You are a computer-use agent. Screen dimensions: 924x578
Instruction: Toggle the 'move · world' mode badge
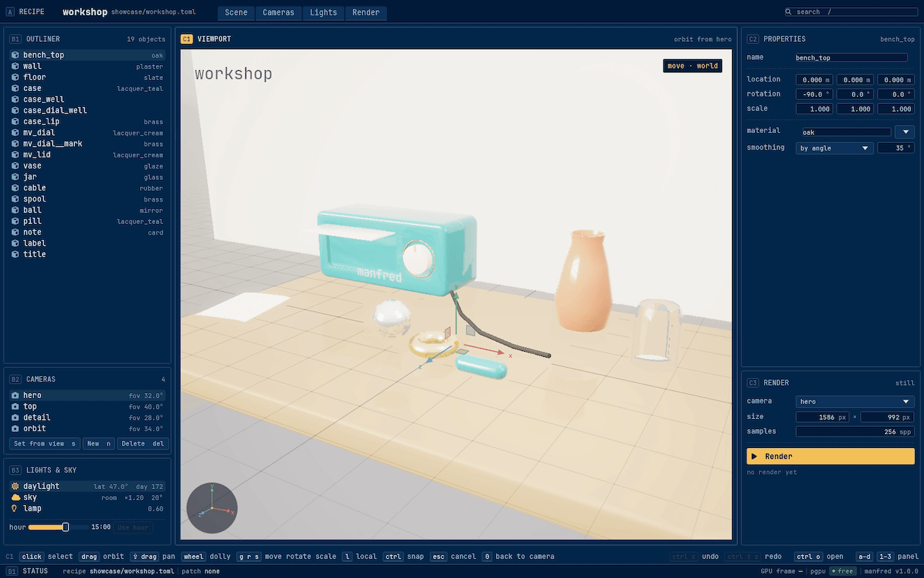[x=692, y=66]
